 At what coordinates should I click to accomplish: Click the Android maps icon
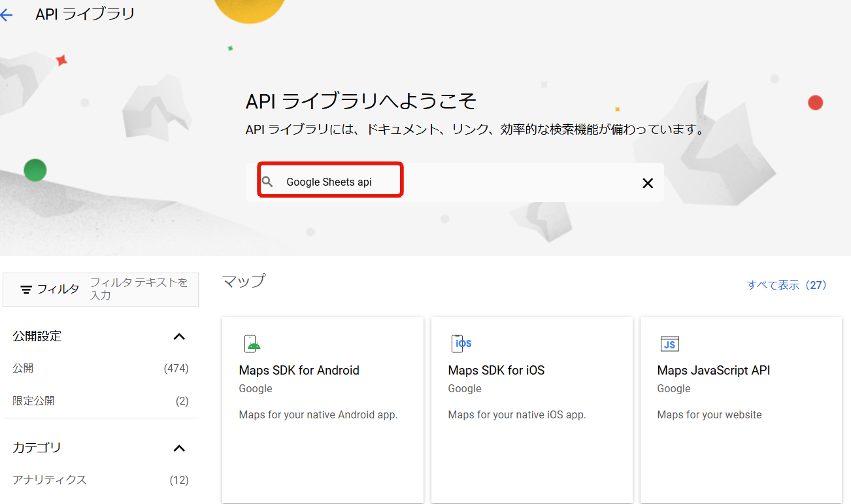coord(252,344)
